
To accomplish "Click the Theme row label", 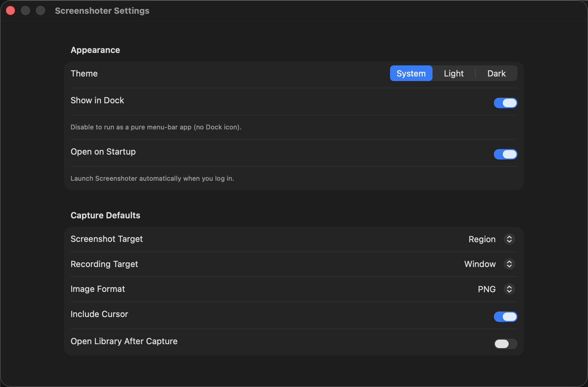I will point(84,74).
